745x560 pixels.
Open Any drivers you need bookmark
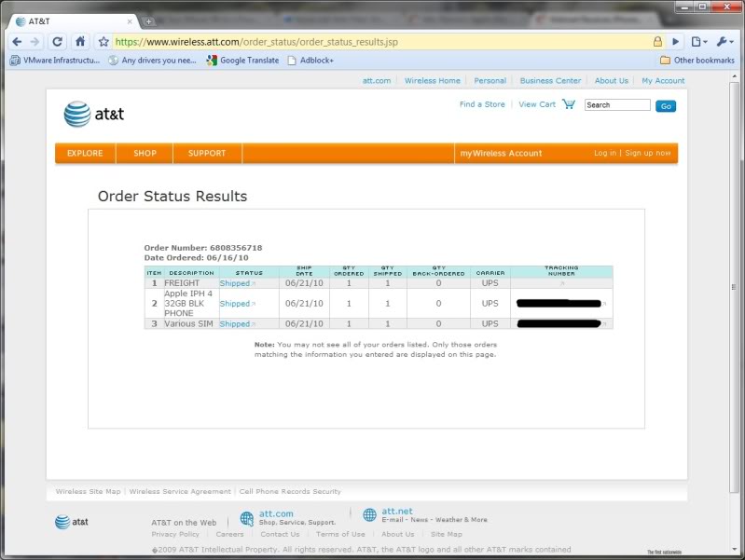152,61
